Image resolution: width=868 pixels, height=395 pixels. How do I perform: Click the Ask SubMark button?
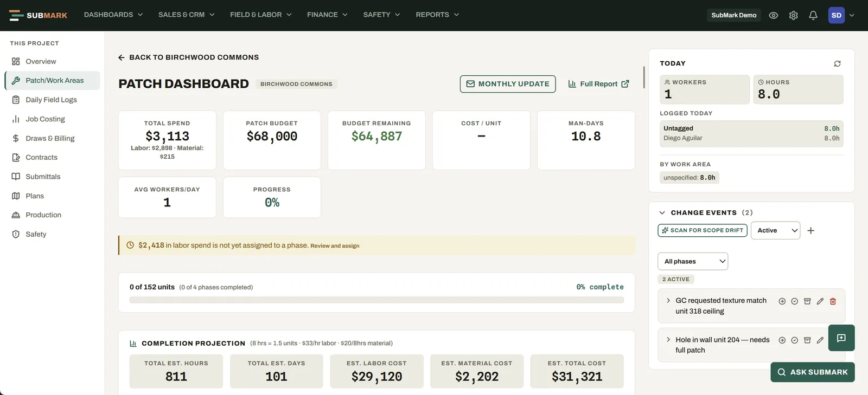tap(812, 372)
